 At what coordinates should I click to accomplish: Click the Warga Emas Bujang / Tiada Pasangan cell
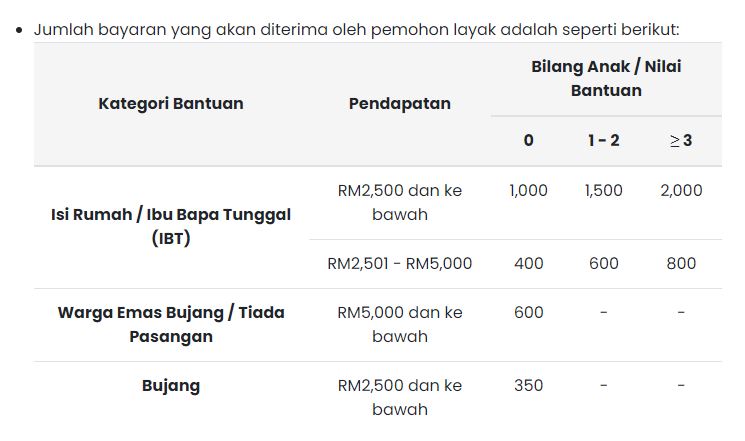(171, 325)
